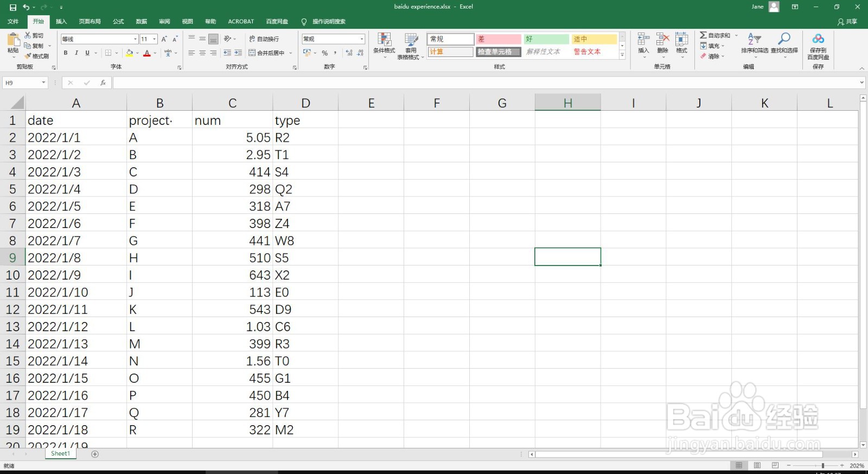Toggle bold formatting with B
The image size is (868, 474).
(66, 53)
